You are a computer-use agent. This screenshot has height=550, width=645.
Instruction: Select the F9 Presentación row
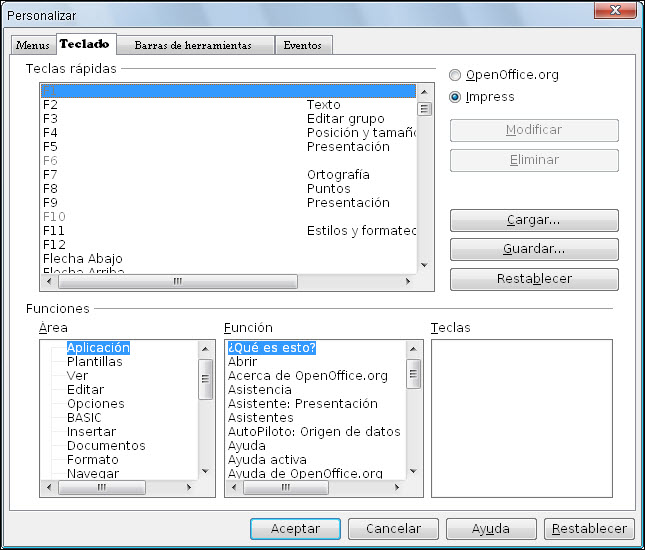[x=228, y=203]
